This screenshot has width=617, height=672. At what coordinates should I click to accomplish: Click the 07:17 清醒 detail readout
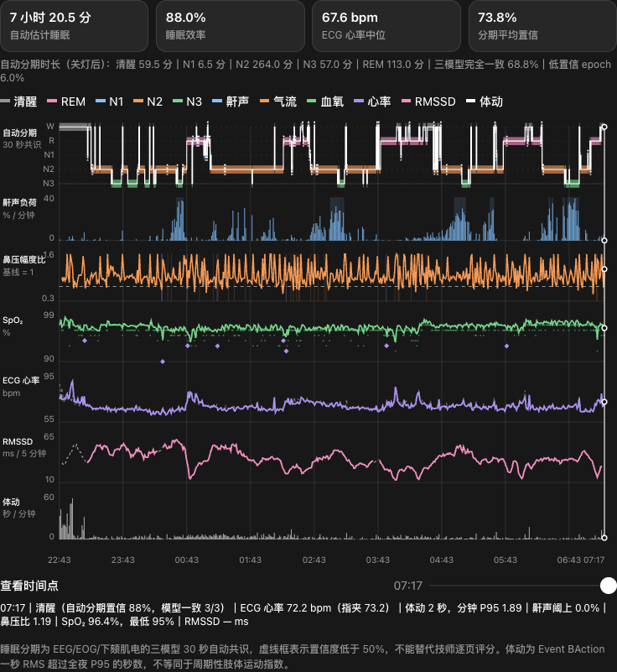tap(304, 615)
